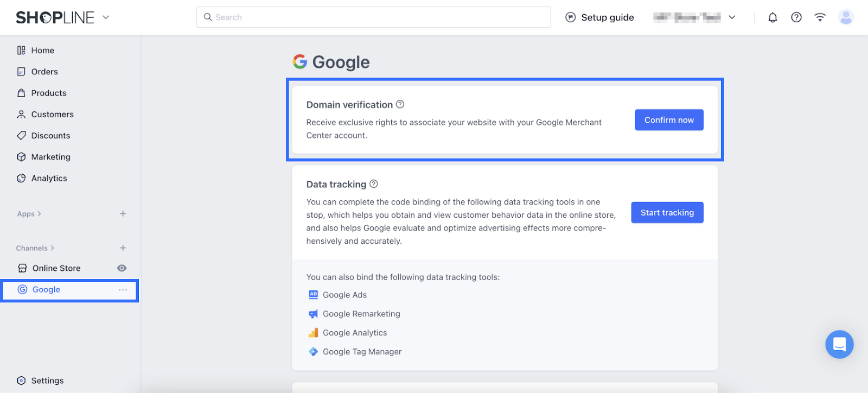Expand the SHOPLINE logo dropdown arrow
Viewport: 868px width, 393px height.
pos(106,17)
